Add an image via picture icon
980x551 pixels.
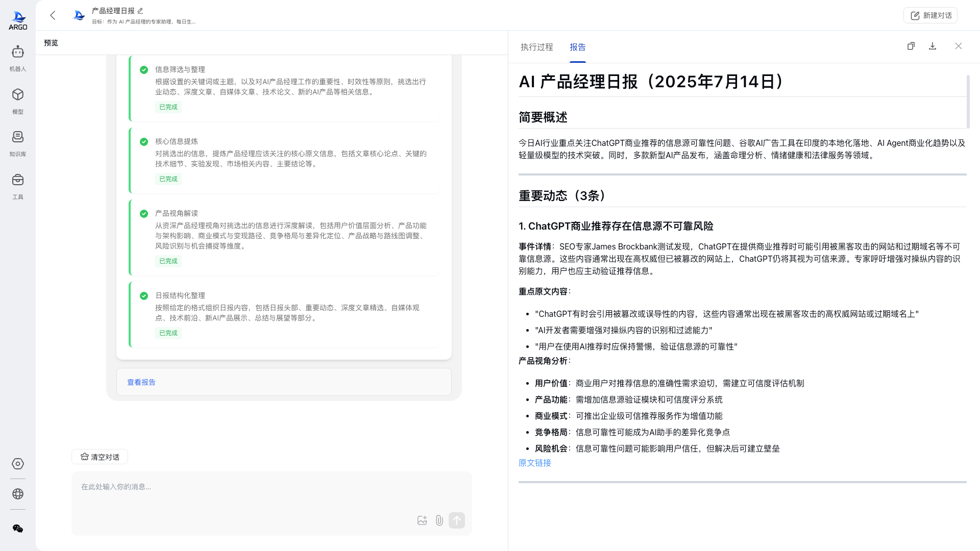(422, 520)
